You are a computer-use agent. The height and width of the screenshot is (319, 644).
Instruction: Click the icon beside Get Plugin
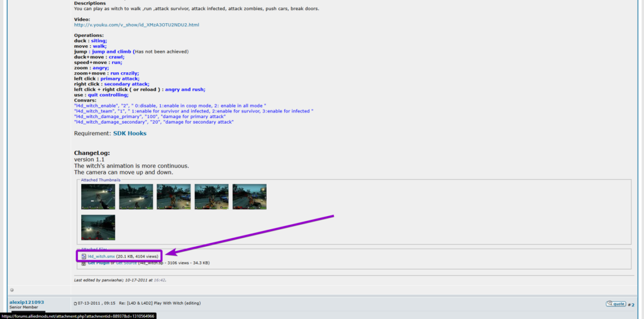click(x=84, y=263)
